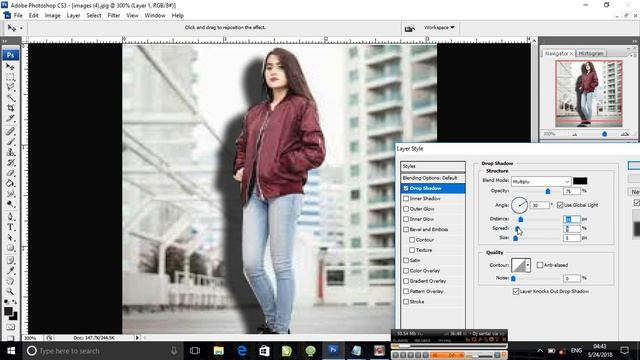This screenshot has height=360, width=640.
Task: Open the Edit menu
Action: coord(33,16)
